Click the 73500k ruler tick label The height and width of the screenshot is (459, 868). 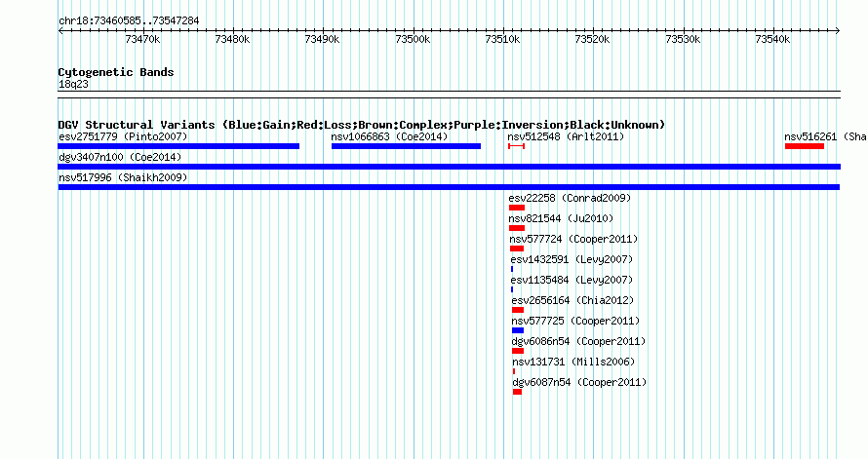coord(413,39)
